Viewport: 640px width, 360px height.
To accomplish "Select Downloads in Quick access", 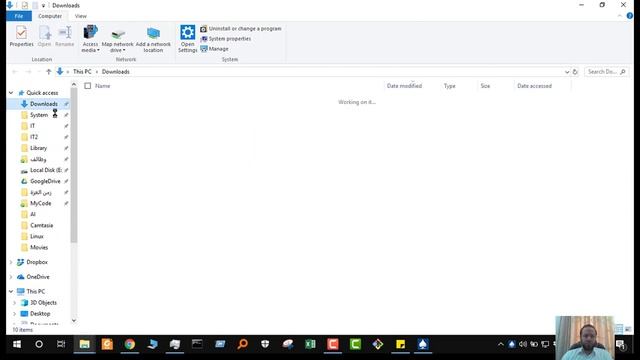I will click(x=44, y=104).
